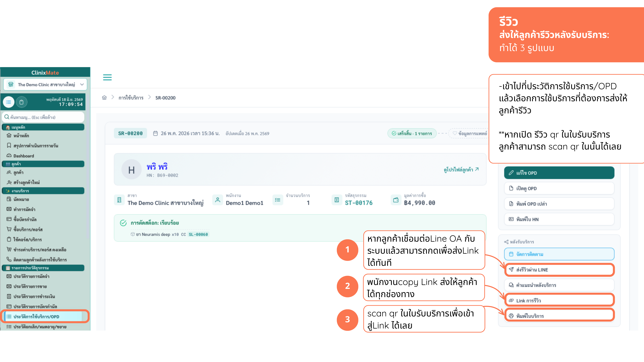Click เปิดดู OPD button

point(559,188)
